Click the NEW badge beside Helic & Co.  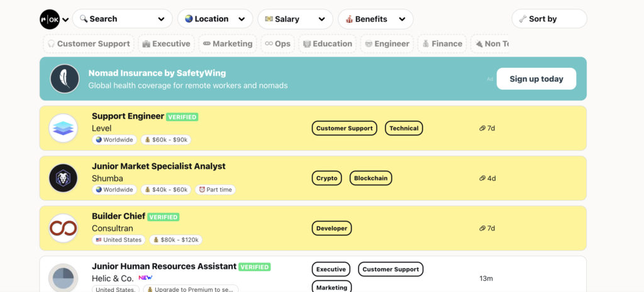click(145, 278)
